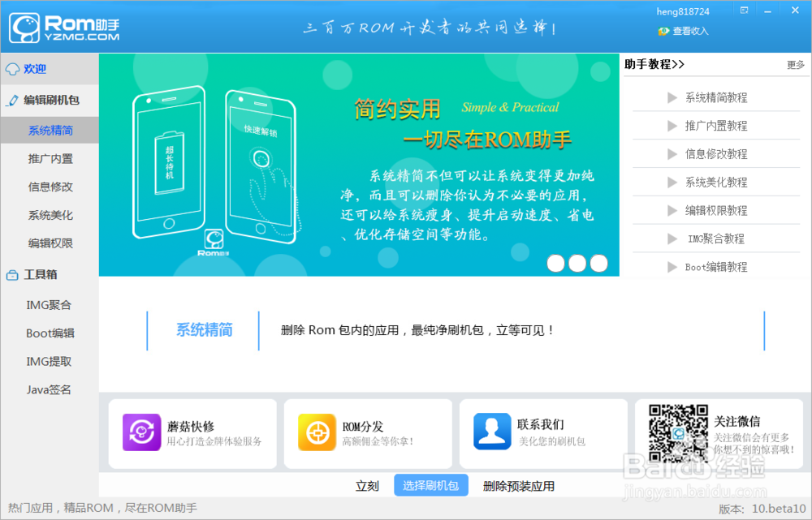Image resolution: width=812 pixels, height=520 pixels.
Task: Select the third carousel indicator dot
Action: pyautogui.click(x=598, y=263)
